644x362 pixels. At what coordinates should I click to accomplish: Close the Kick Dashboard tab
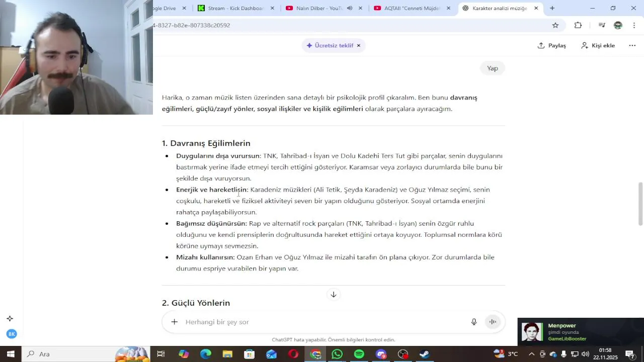272,8
